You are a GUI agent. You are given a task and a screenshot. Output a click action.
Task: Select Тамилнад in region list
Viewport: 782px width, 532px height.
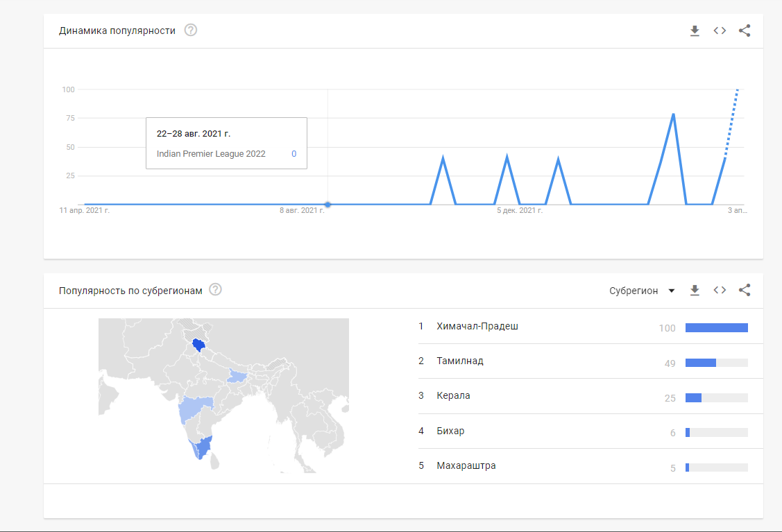click(583, 361)
